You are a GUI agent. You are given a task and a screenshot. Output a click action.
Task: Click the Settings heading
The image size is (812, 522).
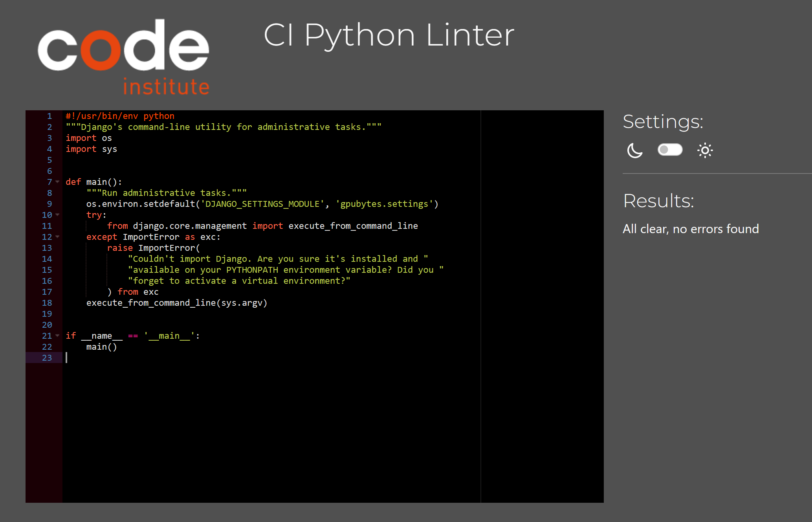coord(663,122)
